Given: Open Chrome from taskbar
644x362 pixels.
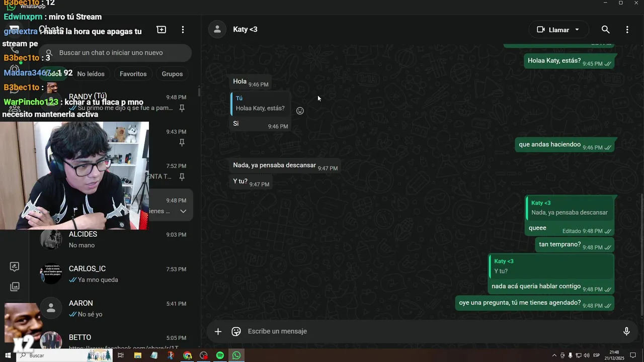Looking at the screenshot, I should [187, 355].
